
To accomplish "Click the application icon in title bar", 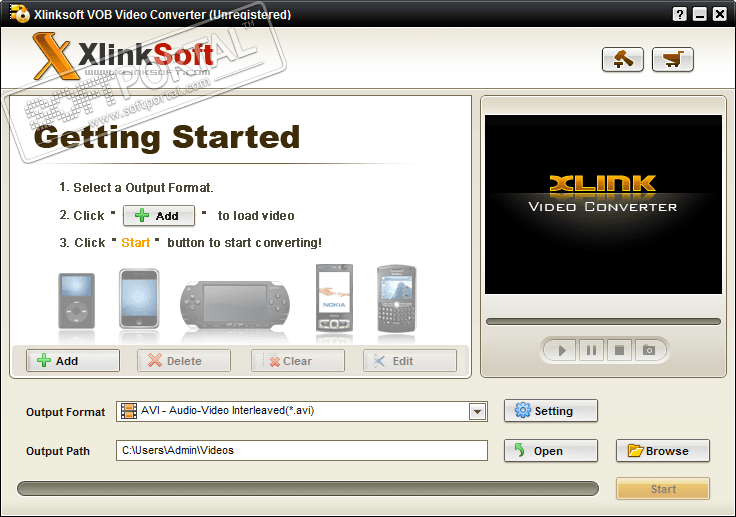I will (x=19, y=14).
